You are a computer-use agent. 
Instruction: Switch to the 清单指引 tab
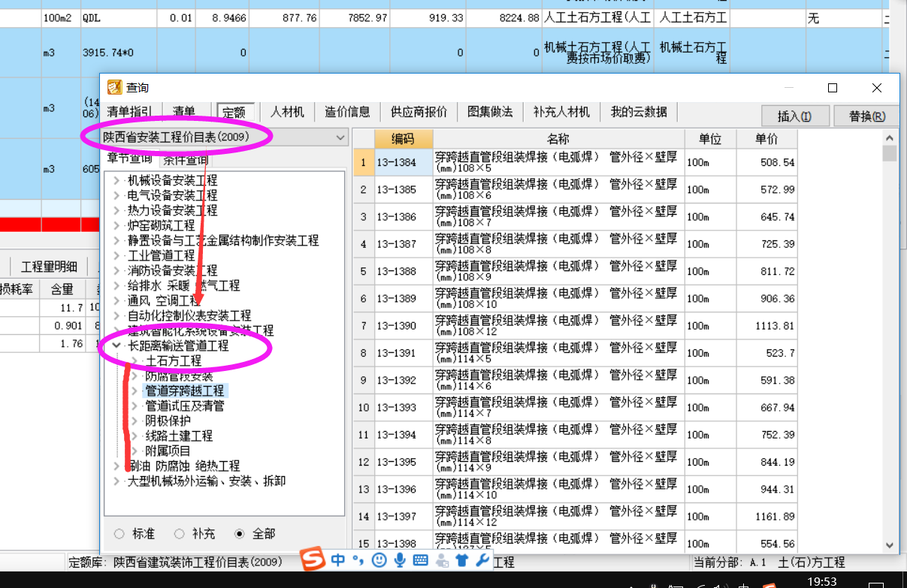130,112
